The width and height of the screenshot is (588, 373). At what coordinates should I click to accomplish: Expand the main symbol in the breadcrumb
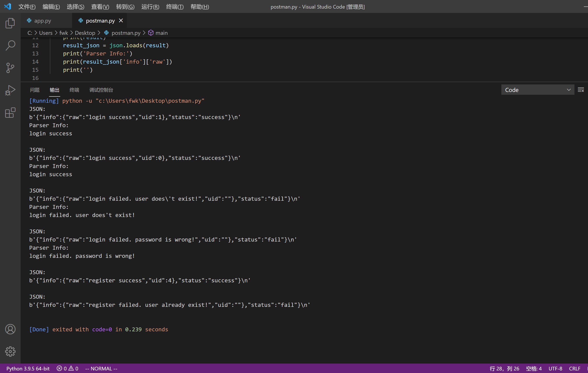pyautogui.click(x=161, y=33)
